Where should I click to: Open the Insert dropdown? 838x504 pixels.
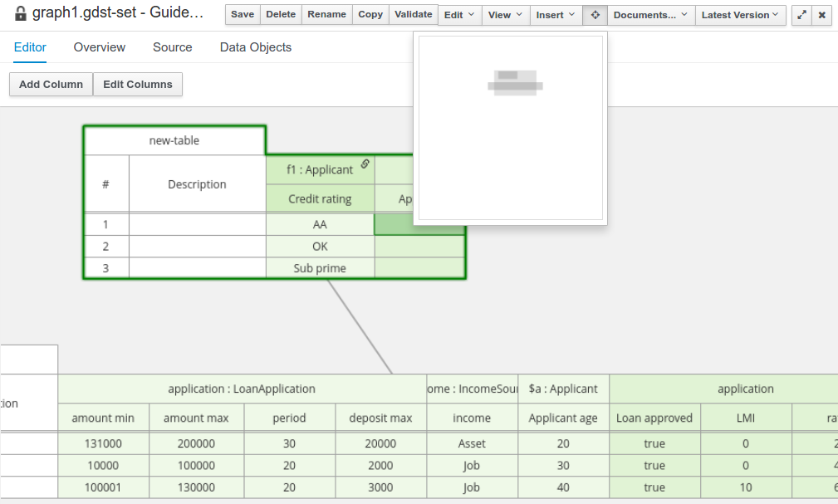point(556,15)
